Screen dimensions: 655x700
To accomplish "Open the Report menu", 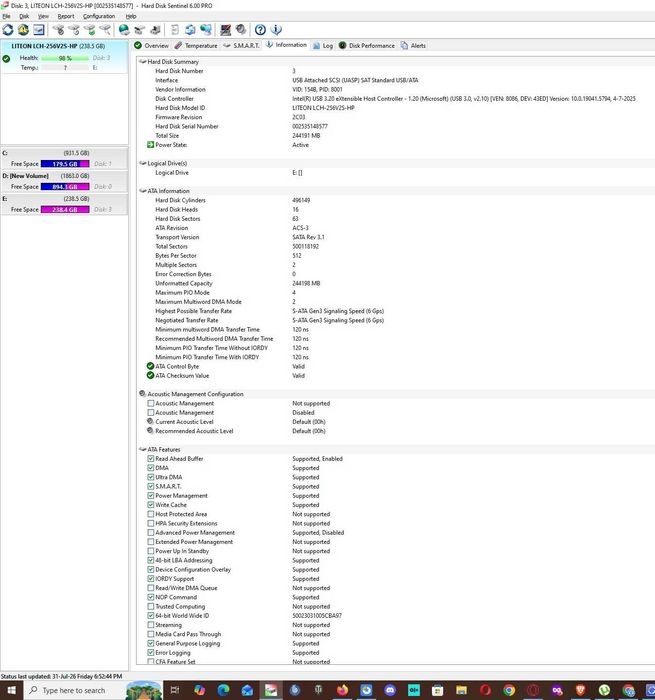I will (66, 16).
